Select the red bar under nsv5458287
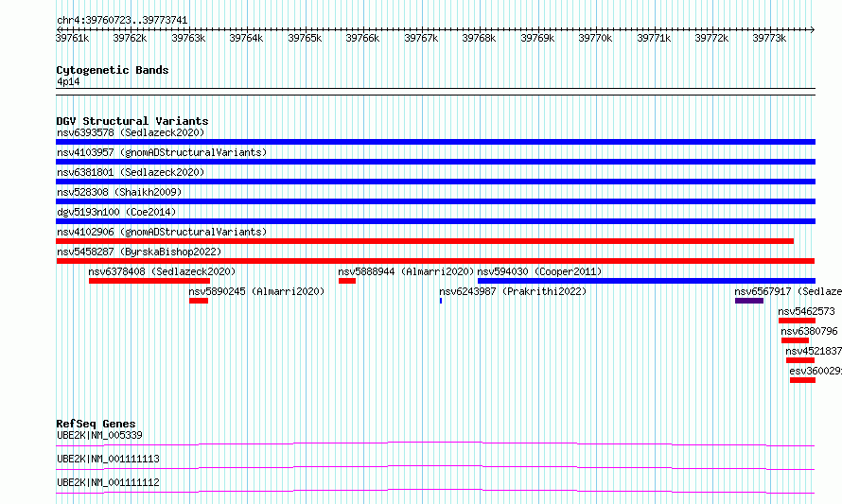 (435, 261)
